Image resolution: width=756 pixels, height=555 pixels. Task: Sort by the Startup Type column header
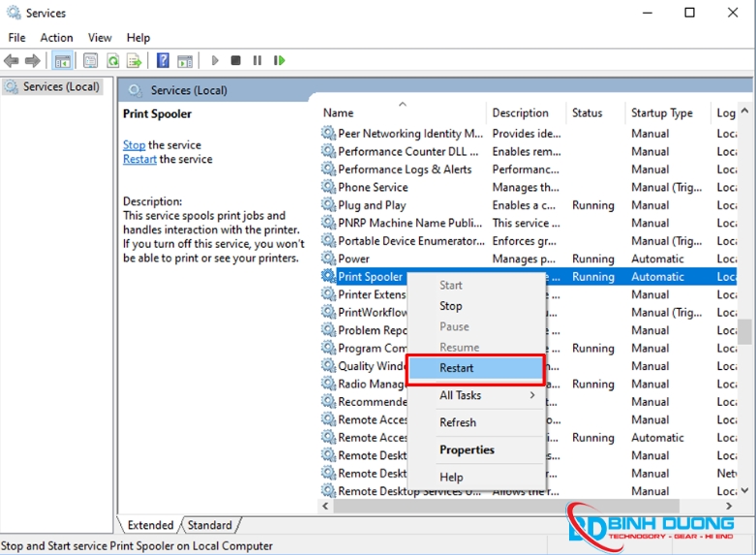(662, 113)
